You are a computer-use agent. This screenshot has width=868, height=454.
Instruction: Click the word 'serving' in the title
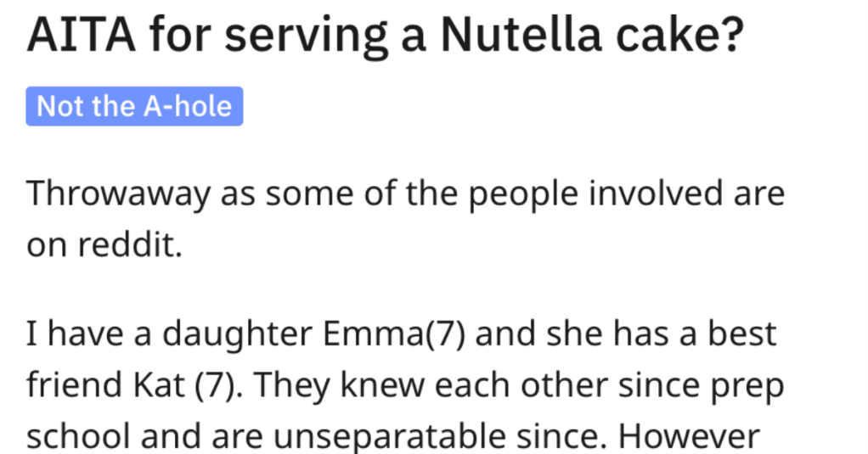pos(306,36)
